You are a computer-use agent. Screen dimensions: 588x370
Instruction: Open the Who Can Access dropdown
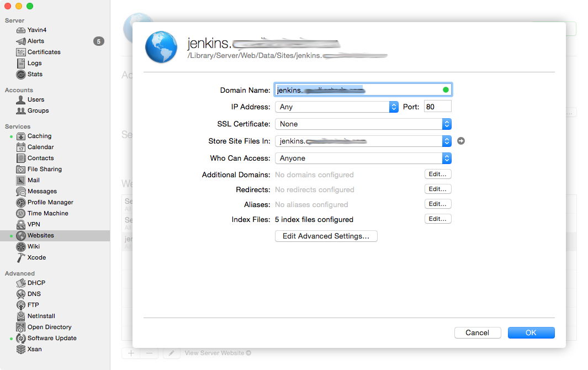(363, 158)
